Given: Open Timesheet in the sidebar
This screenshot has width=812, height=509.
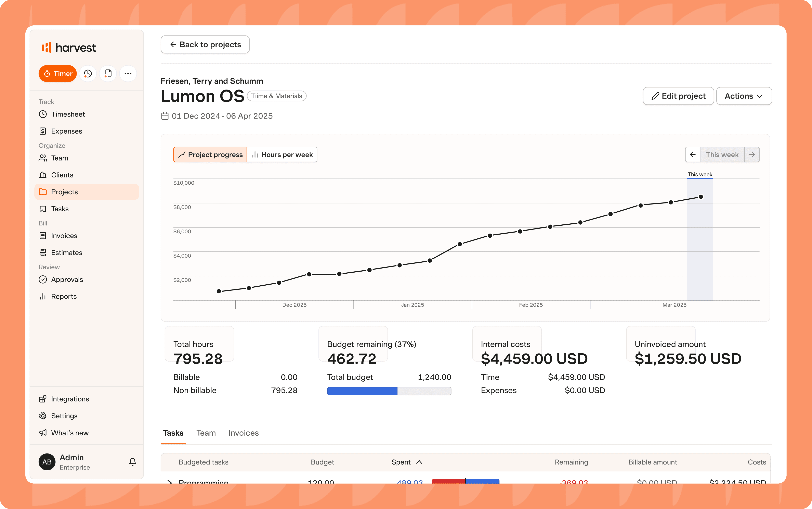Looking at the screenshot, I should [87, 114].
